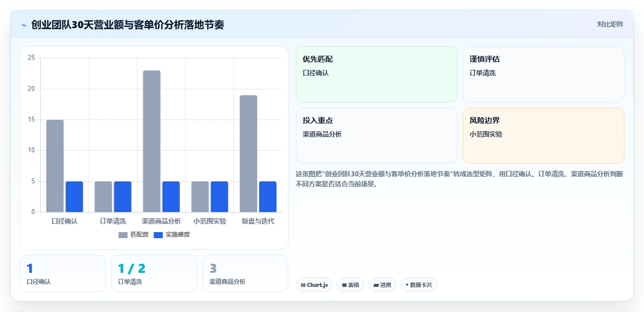Click the lightning icon beside the title

point(24,25)
